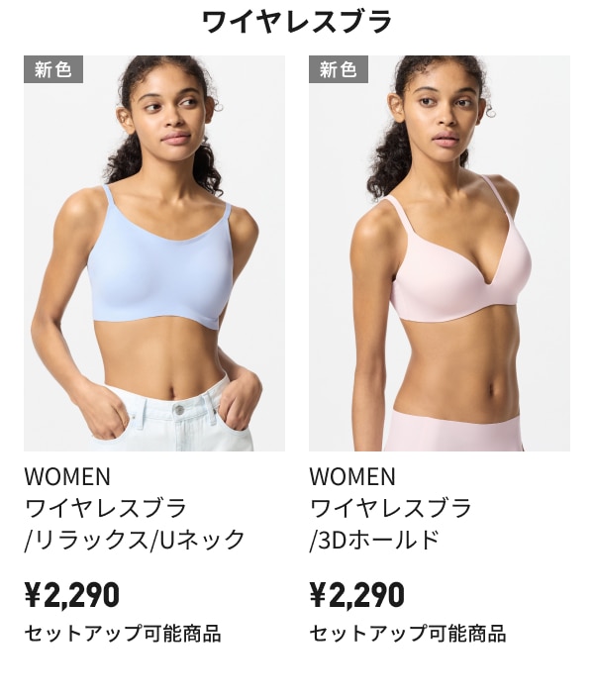Click セットアップ可能商品 under the left product
The width and height of the screenshot is (594, 700).
[x=123, y=633]
